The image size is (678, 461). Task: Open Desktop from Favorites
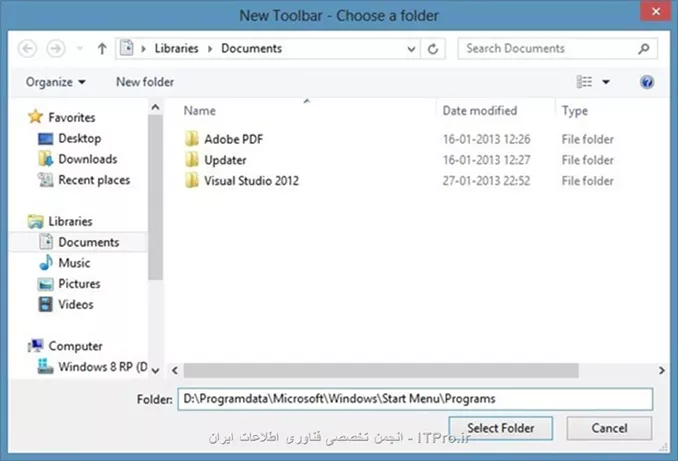pos(80,138)
